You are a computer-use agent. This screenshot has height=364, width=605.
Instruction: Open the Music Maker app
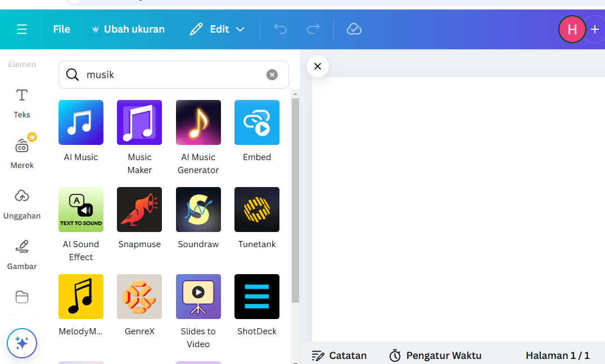click(x=139, y=137)
